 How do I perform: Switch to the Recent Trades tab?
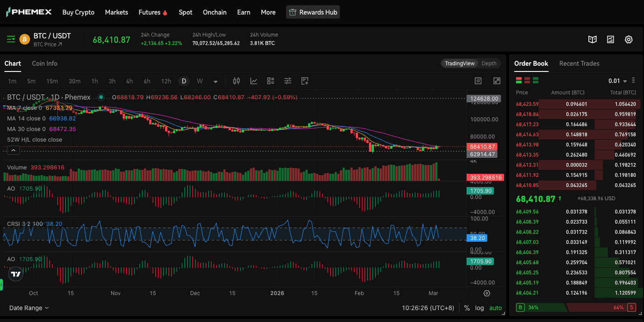pos(579,64)
